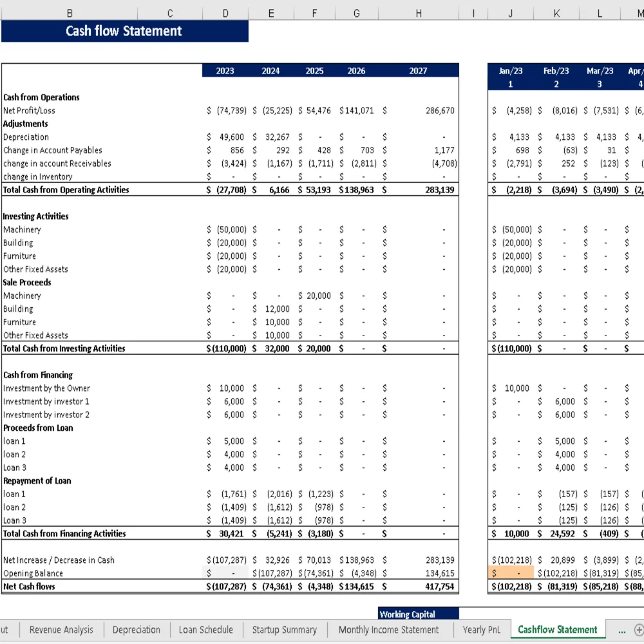Open the Monthly Income Statement sheet
The height and width of the screenshot is (644, 644).
point(388,630)
